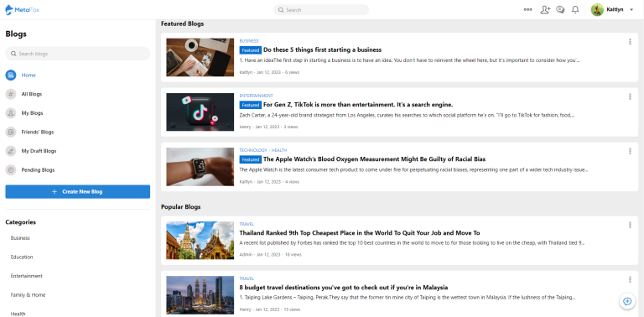This screenshot has width=644, height=317.
Task: Focus the Search blogs field
Action: pyautogui.click(x=78, y=54)
